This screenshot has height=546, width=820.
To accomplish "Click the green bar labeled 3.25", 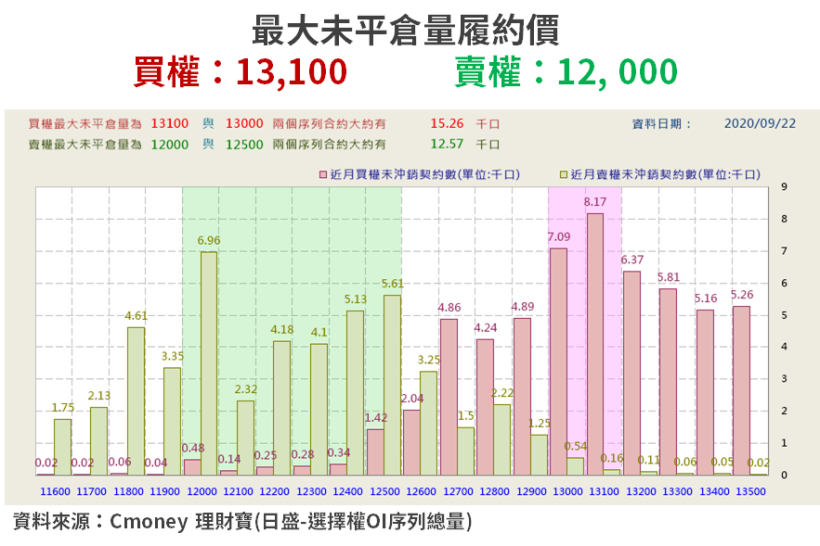I will [429, 423].
